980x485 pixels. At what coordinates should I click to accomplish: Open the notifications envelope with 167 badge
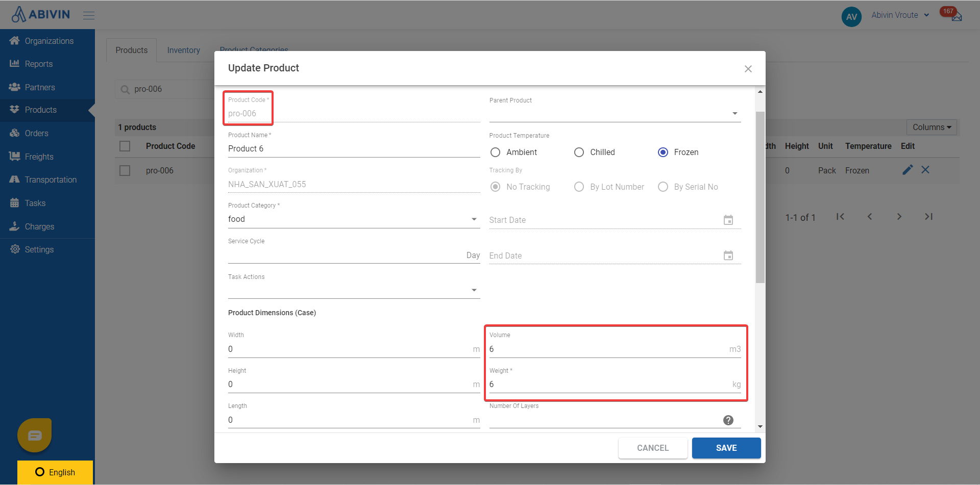[956, 16]
